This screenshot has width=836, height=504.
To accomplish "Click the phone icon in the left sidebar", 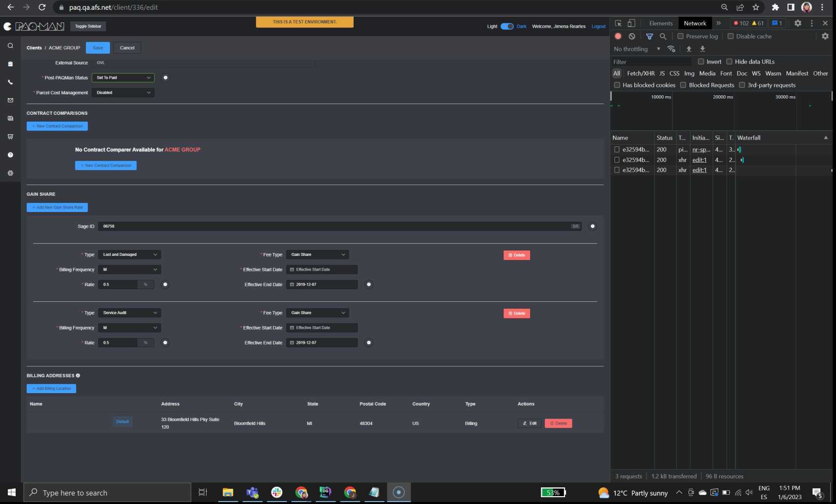I will [x=10, y=82].
